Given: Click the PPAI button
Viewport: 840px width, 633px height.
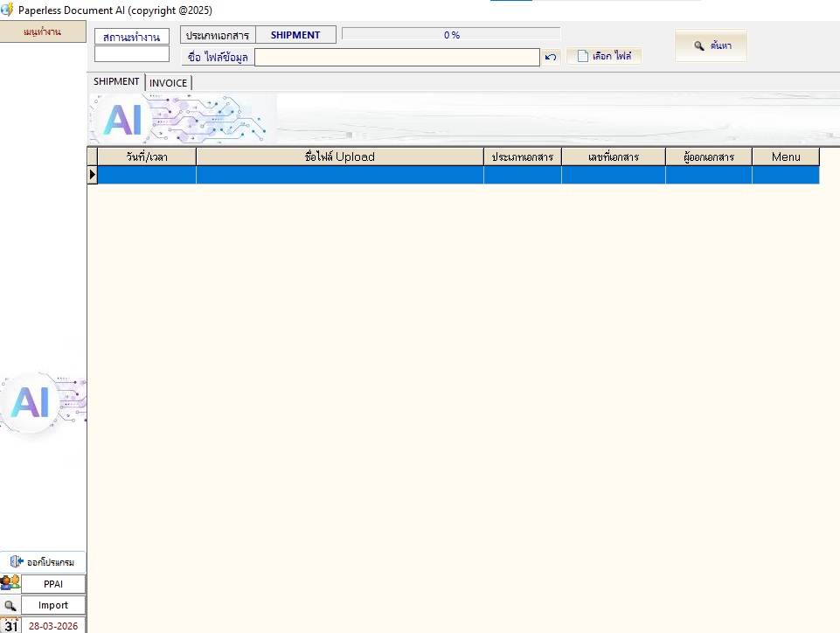Looking at the screenshot, I should [53, 583].
